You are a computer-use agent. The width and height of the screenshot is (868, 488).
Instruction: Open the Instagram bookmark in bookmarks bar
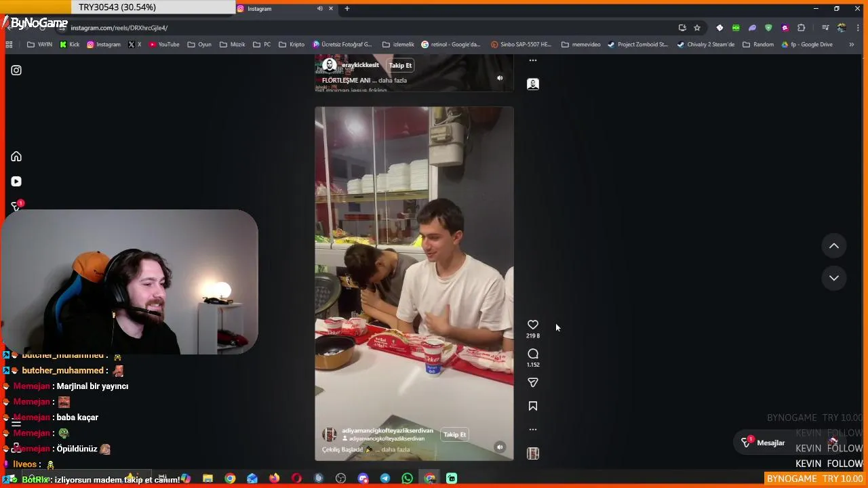coord(104,45)
